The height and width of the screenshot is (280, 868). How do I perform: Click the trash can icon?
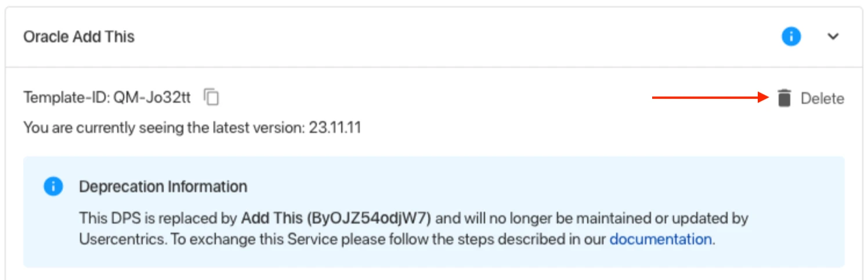tap(784, 98)
